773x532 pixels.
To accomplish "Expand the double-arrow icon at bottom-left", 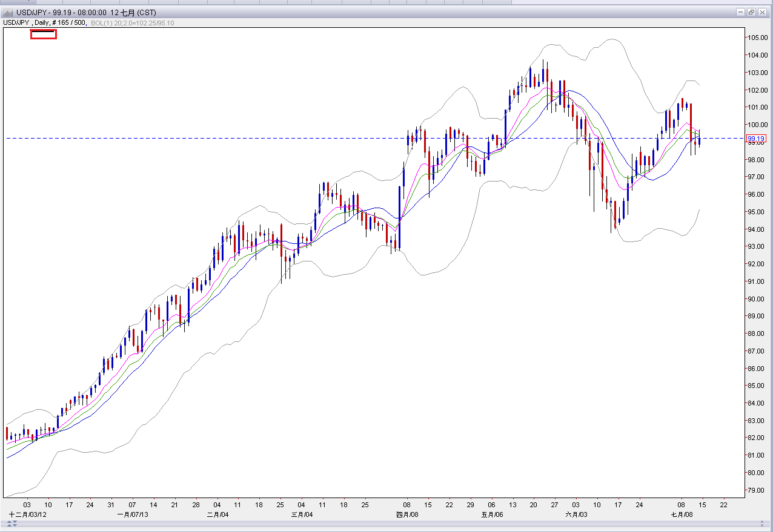I will pyautogui.click(x=11, y=522).
